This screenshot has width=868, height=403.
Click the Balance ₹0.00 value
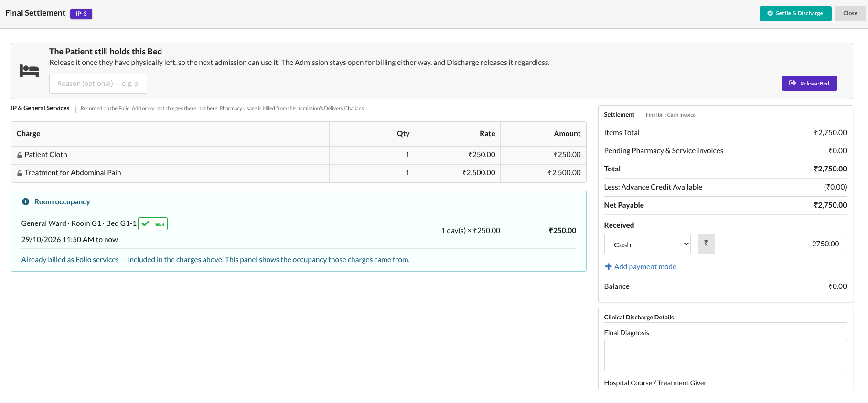[837, 286]
